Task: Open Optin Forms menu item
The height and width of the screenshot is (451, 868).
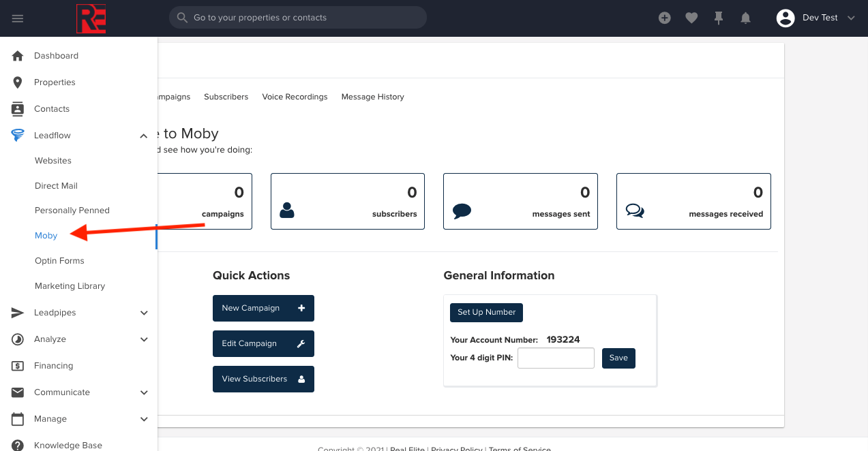Action: pos(59,261)
